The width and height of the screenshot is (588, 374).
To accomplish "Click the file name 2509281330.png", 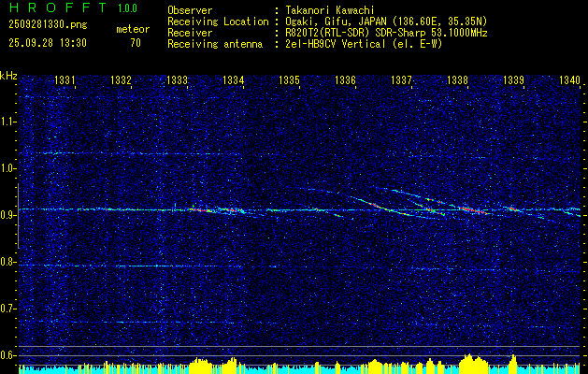I will click(48, 25).
